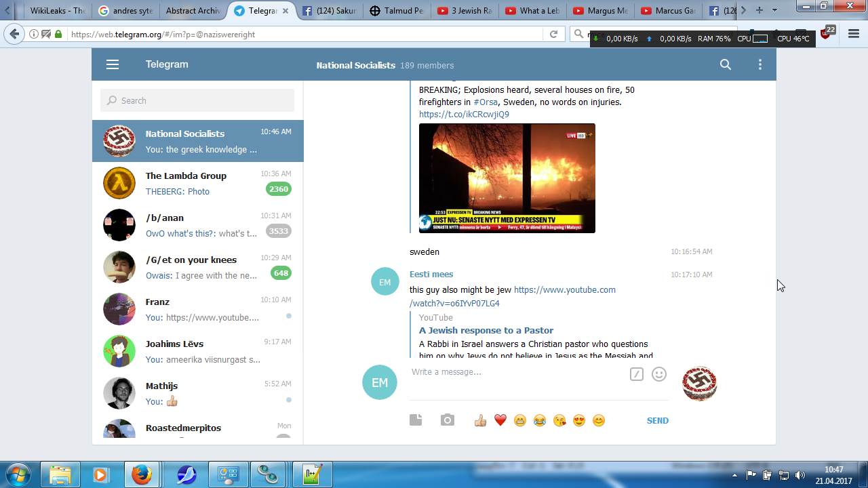Viewport: 868px width, 488px height.
Task: Switch to the Google 'andres syte' tab
Action: coord(124,10)
